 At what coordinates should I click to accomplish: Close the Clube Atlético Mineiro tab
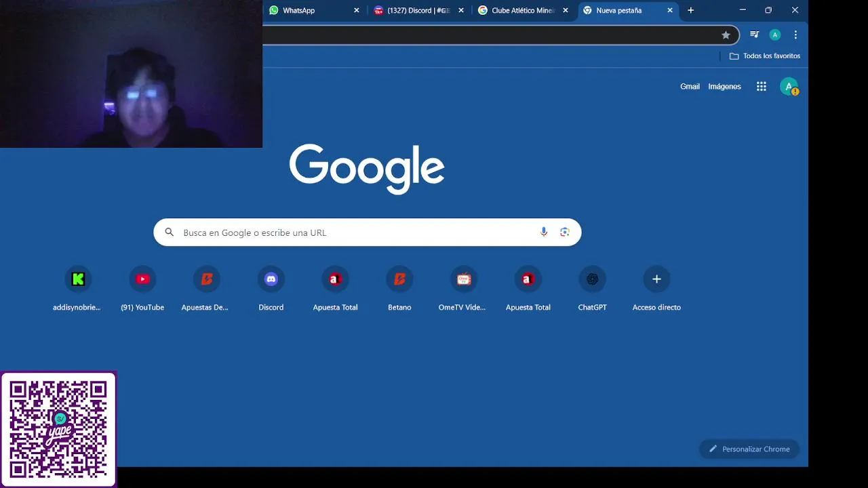point(566,10)
